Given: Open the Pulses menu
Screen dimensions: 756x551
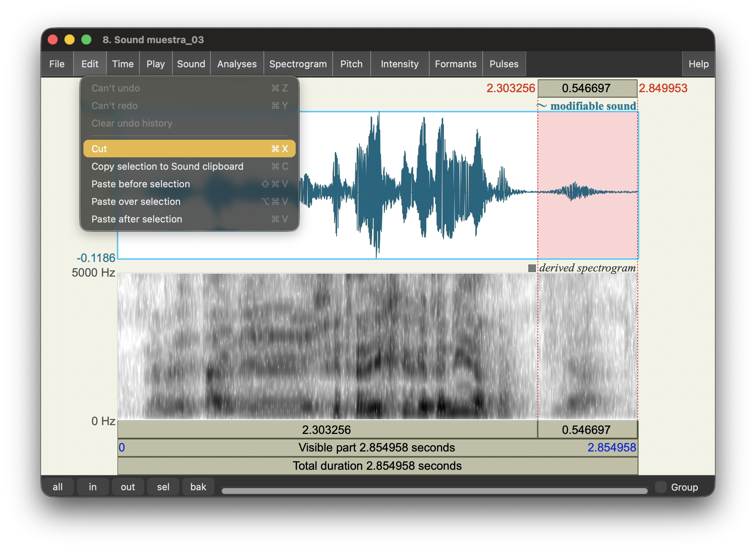Looking at the screenshot, I should tap(504, 64).
